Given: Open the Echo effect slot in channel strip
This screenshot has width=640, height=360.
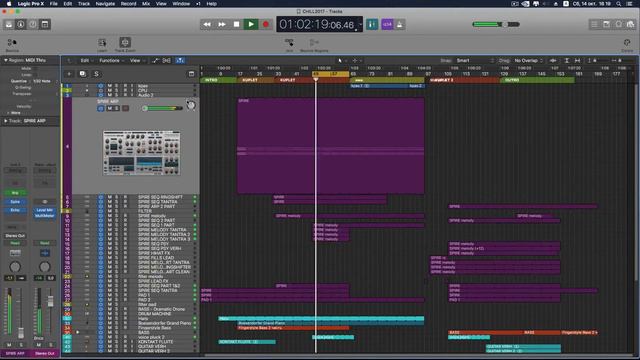Looking at the screenshot, I should pos(15,210).
